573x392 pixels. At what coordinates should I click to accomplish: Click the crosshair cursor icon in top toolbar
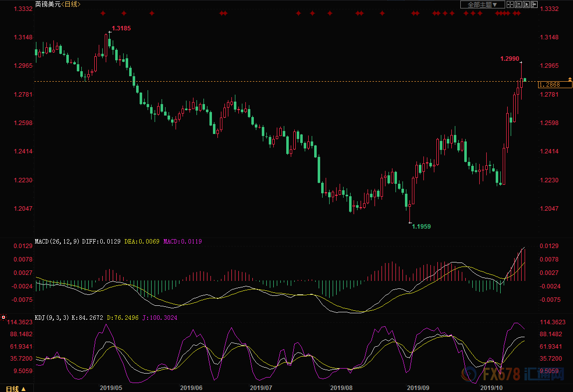click(x=510, y=4)
